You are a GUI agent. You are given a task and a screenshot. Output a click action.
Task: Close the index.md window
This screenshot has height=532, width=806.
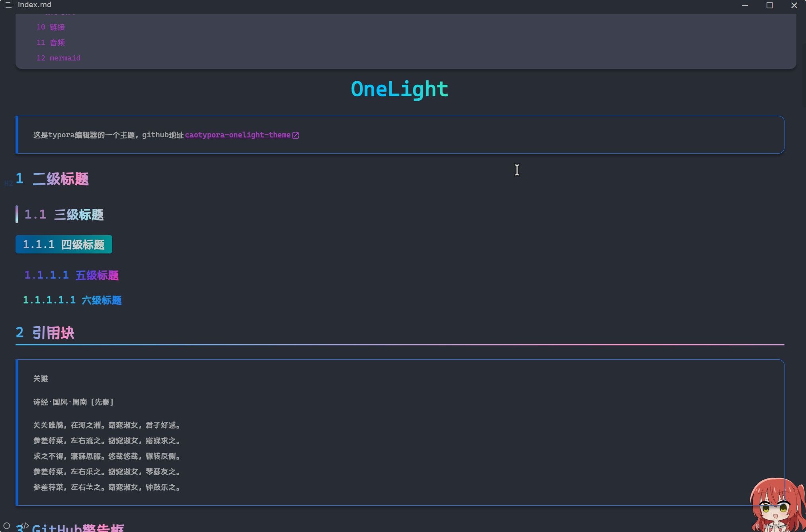tap(794, 5)
